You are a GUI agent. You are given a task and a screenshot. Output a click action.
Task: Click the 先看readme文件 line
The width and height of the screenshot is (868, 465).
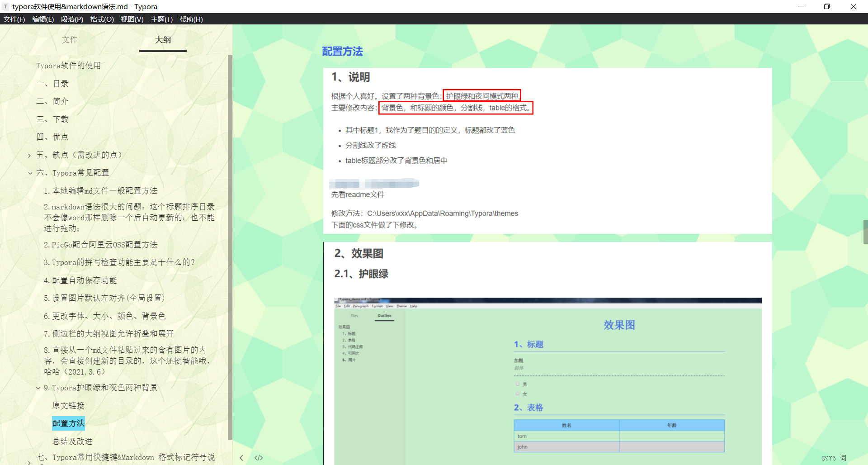(358, 195)
